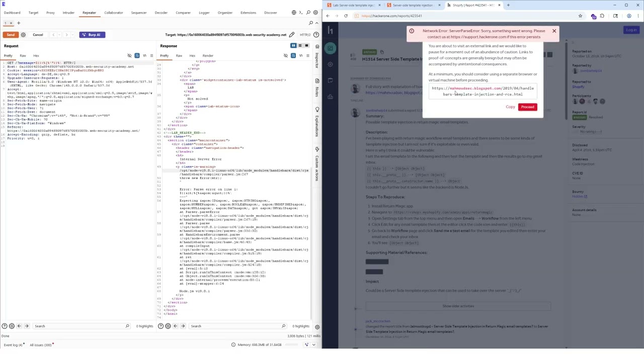
Task: Toggle hide icon in Response editor (crossed eye)
Action: pyautogui.click(x=286, y=56)
